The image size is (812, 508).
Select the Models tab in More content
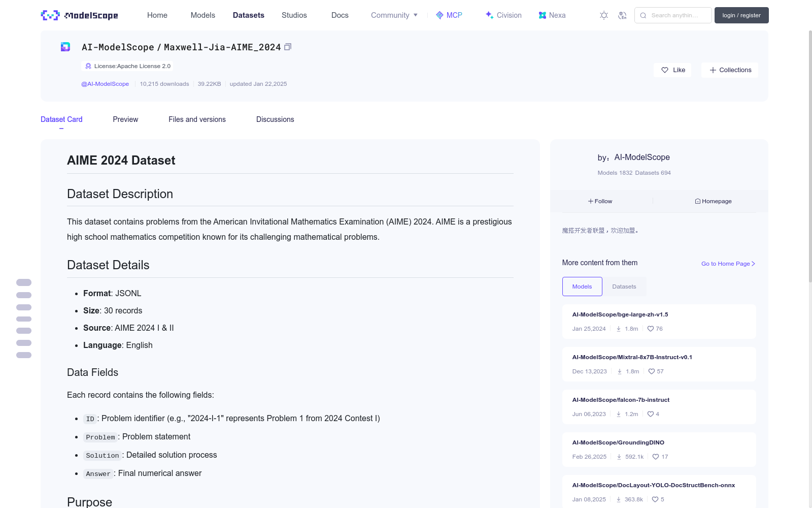(582, 287)
